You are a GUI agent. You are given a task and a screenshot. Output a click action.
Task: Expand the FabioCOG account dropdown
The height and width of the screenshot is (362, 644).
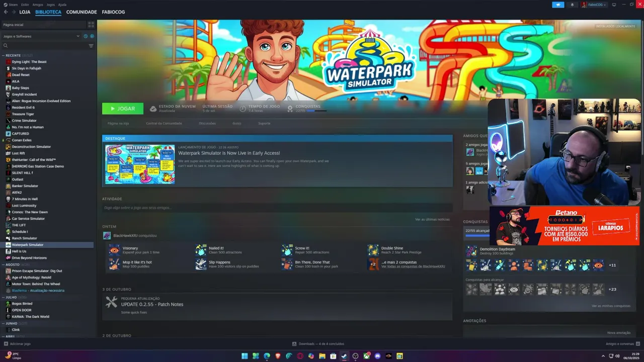point(594,5)
